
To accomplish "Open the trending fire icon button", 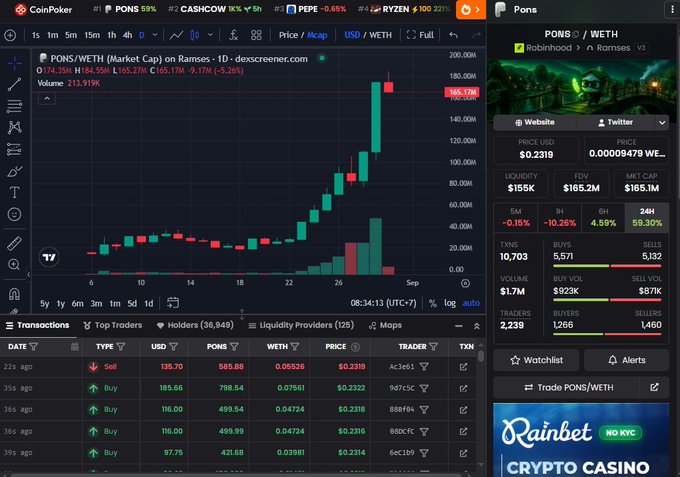I will tap(471, 10).
